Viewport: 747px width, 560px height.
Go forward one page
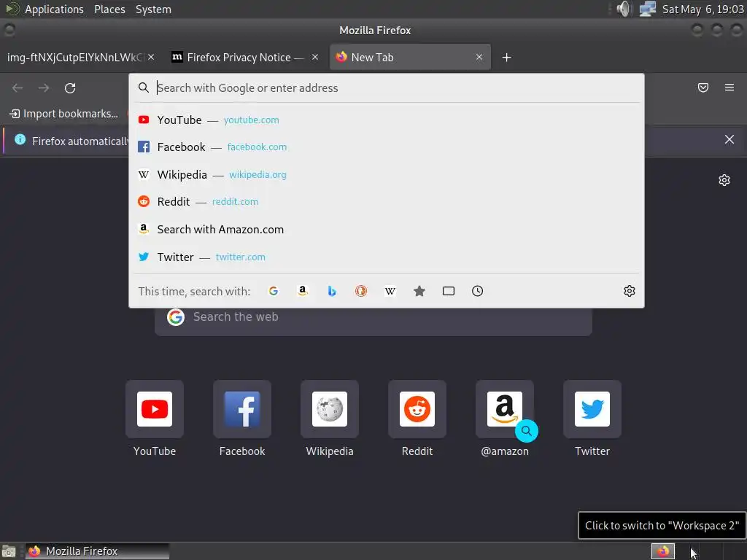(x=44, y=87)
